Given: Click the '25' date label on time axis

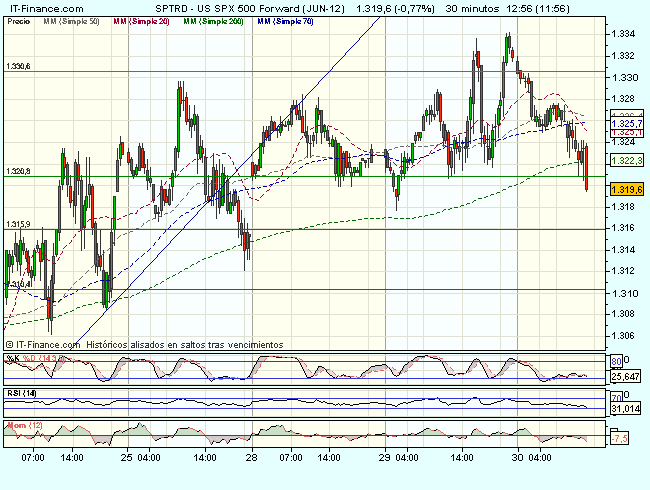Looking at the screenshot, I should click(x=128, y=458).
